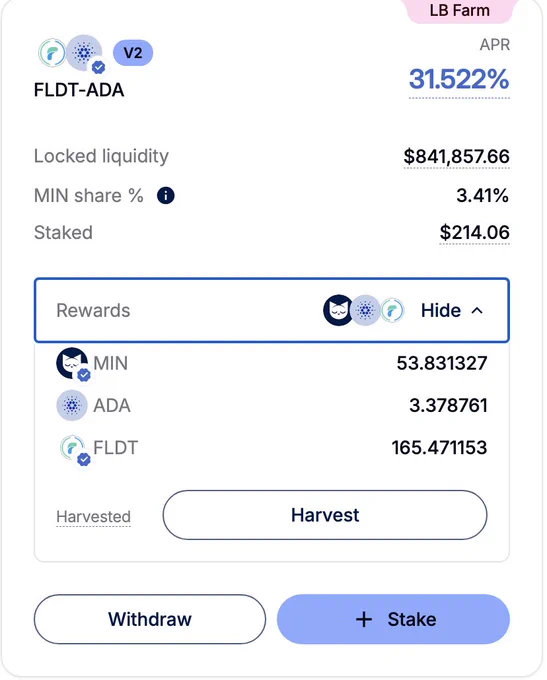The image size is (547, 680).
Task: Click the MIN share info icon
Action: [165, 196]
